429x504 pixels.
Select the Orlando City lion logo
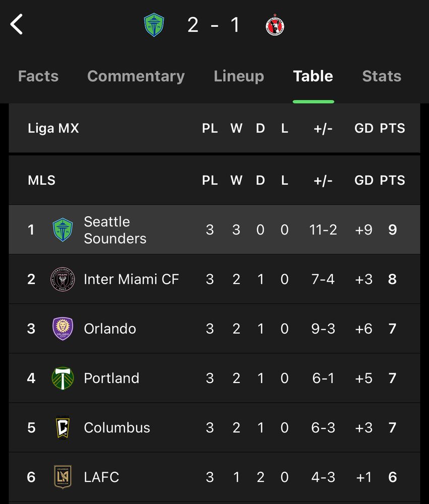pos(63,329)
